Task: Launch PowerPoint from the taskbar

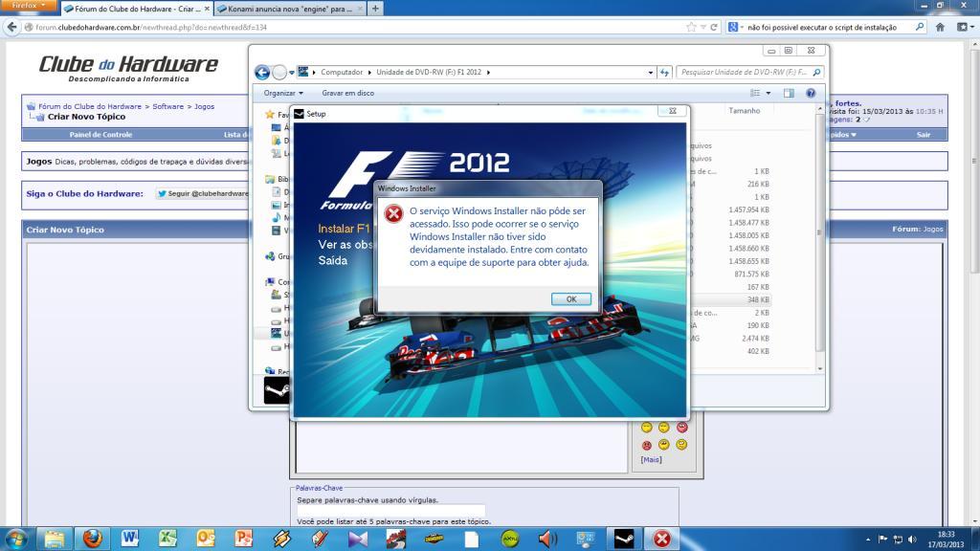Action: (x=244, y=539)
